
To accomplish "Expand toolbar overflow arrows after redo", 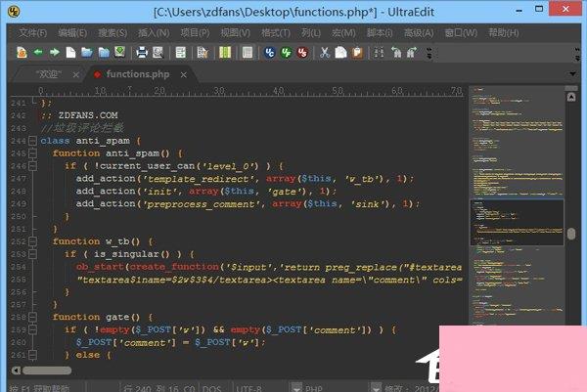I will coord(429,53).
